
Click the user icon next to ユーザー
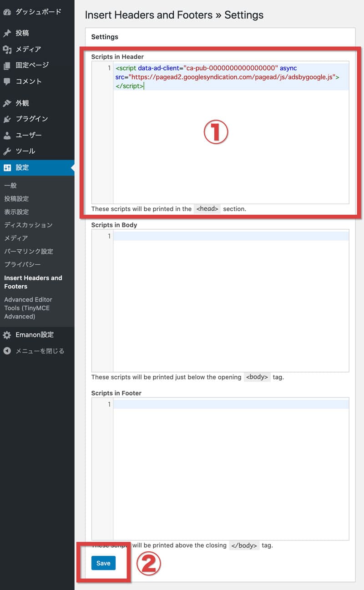click(x=7, y=135)
